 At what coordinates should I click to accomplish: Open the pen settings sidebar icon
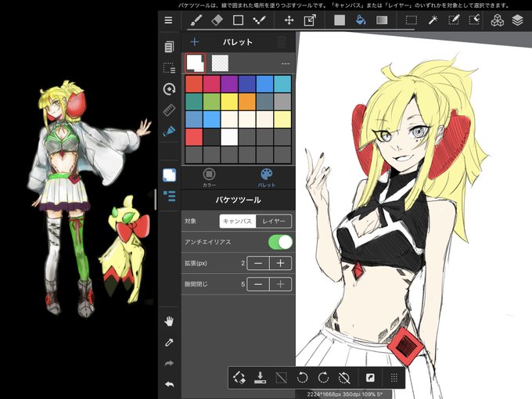click(x=169, y=131)
